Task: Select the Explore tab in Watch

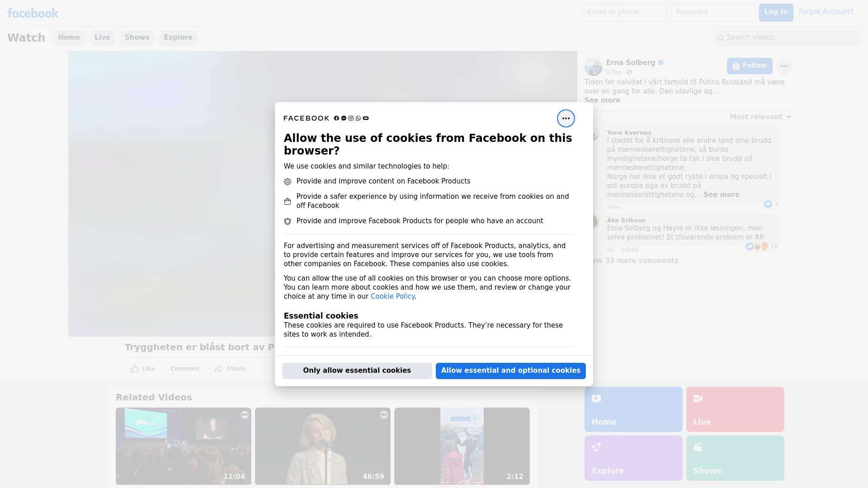Action: (x=178, y=38)
